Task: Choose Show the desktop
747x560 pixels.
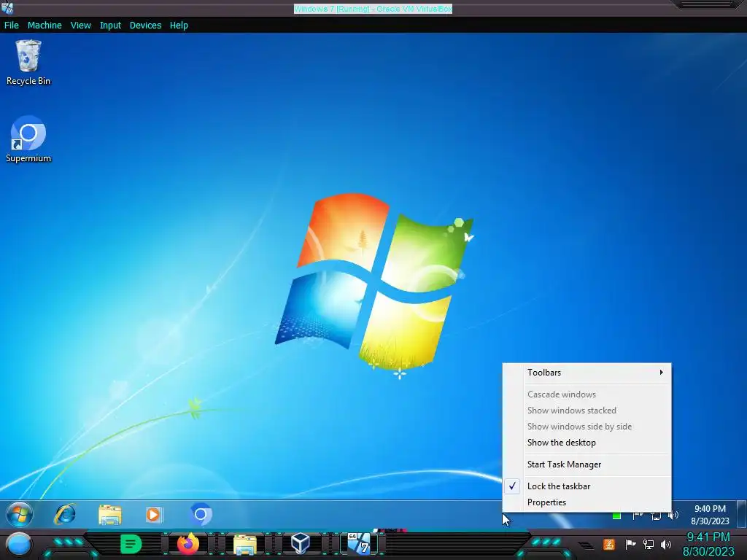Action: [587, 443]
